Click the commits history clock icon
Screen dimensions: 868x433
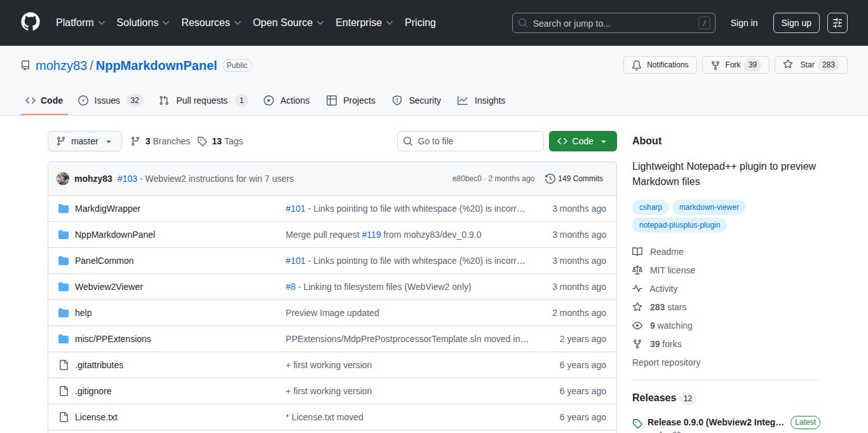pyautogui.click(x=550, y=179)
